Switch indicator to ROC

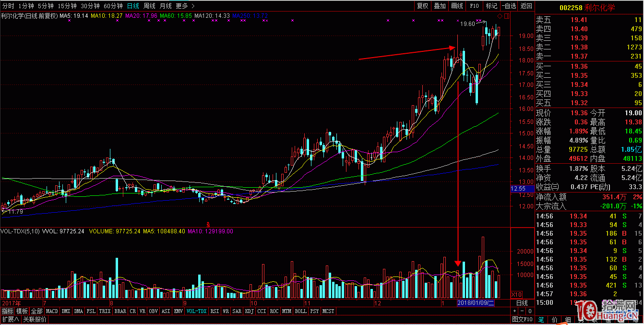pyautogui.click(x=274, y=311)
